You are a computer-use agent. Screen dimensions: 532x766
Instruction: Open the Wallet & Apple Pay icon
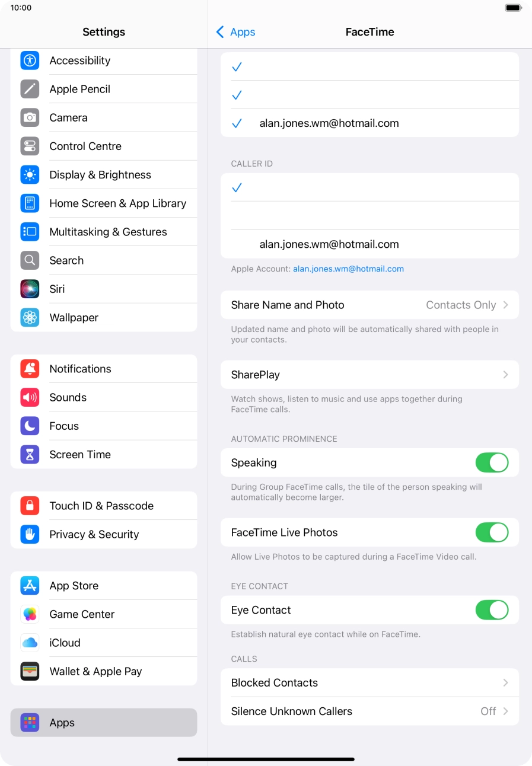pos(30,671)
